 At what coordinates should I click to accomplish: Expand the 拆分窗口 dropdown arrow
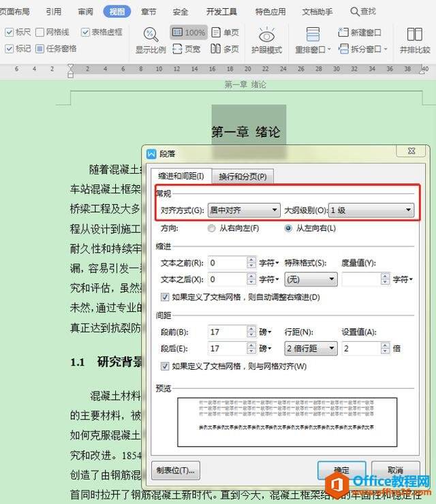385,49
